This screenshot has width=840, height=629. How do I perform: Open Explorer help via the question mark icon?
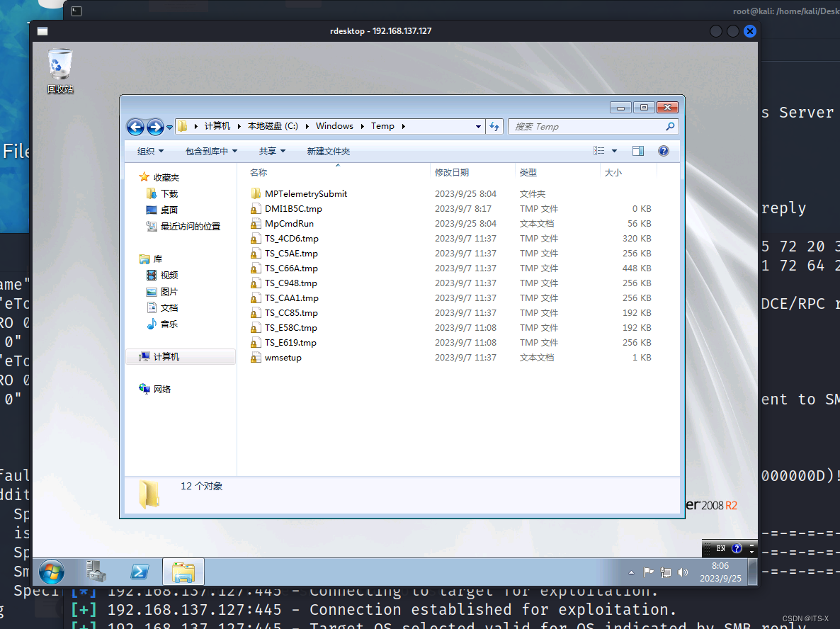coord(663,150)
